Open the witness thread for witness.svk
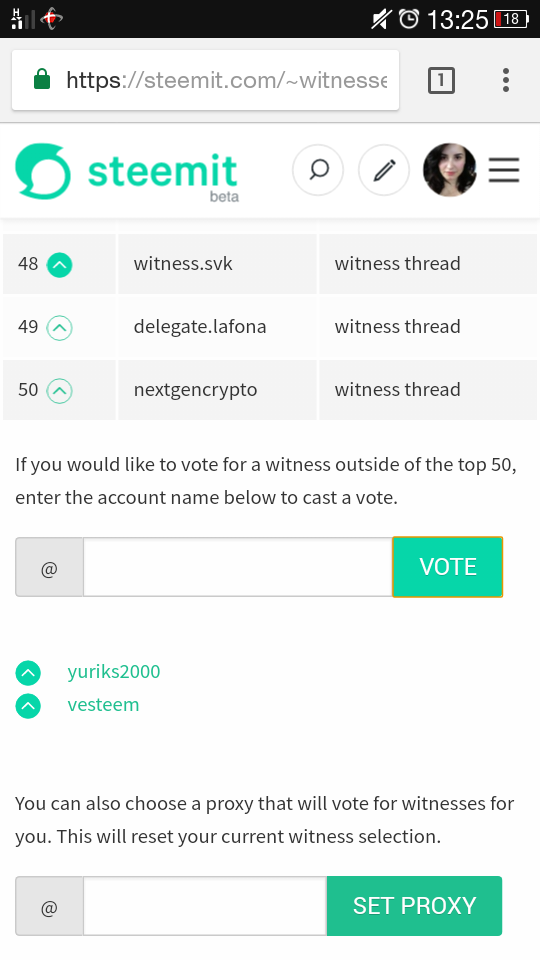 click(397, 264)
